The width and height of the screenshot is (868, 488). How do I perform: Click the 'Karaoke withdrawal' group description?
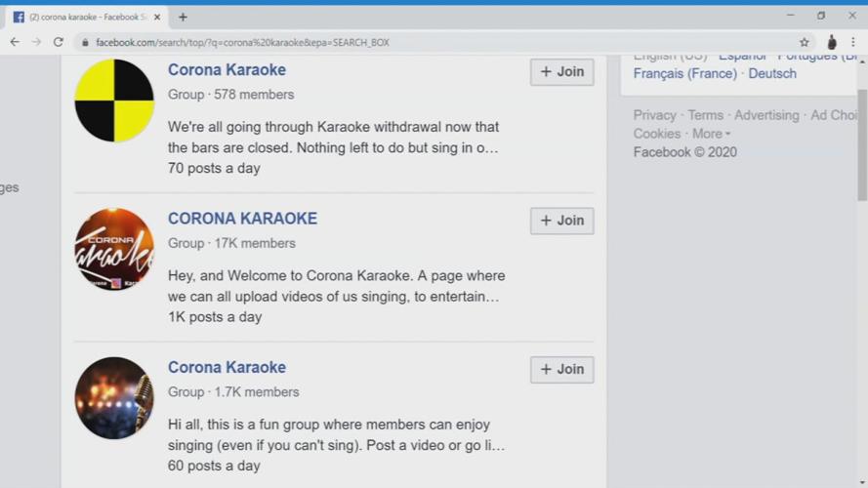tap(334, 138)
